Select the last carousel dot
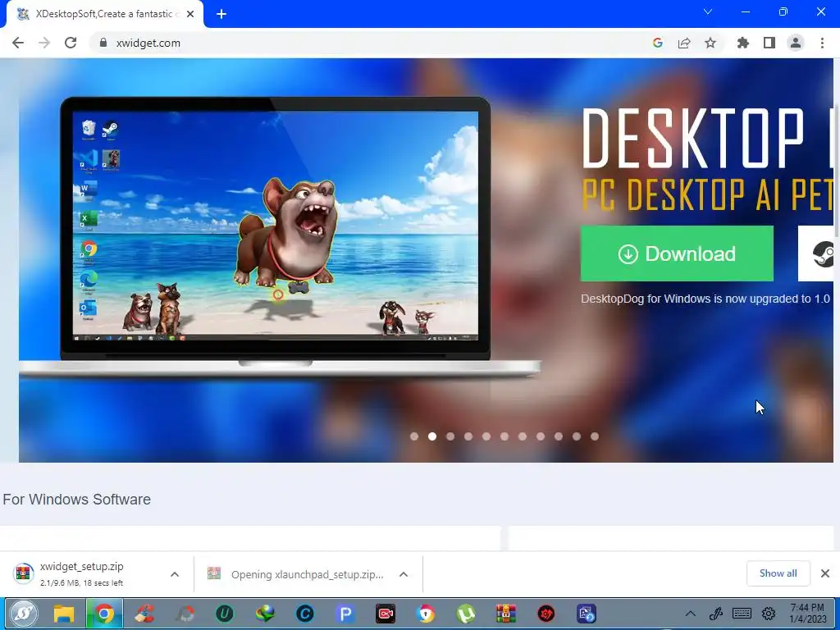This screenshot has width=840, height=630. [595, 436]
